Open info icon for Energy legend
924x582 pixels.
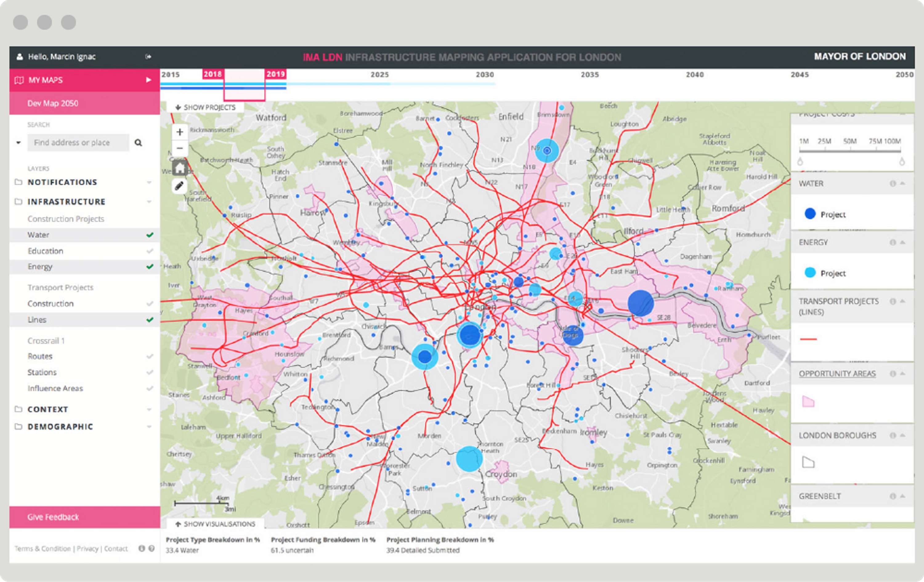pyautogui.click(x=893, y=242)
